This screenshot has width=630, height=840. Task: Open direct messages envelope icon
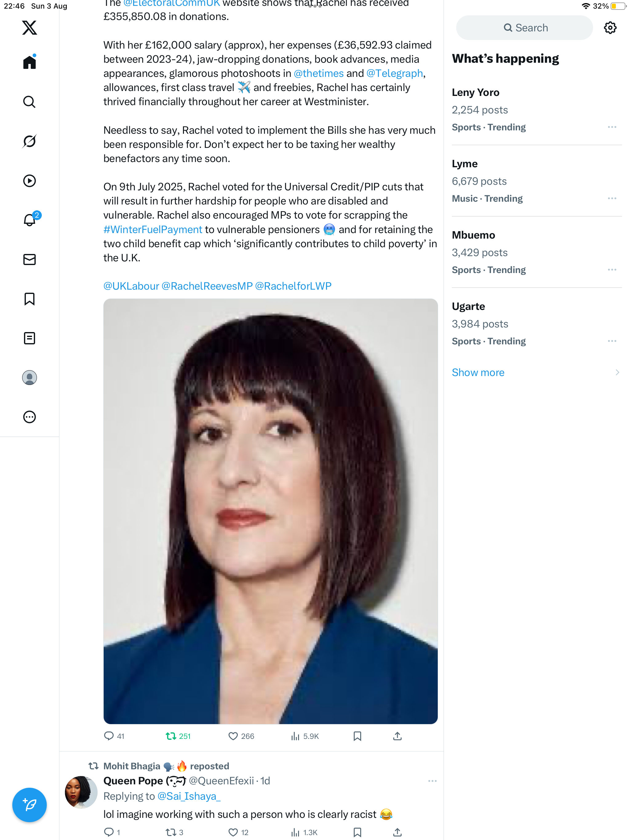coord(29,260)
